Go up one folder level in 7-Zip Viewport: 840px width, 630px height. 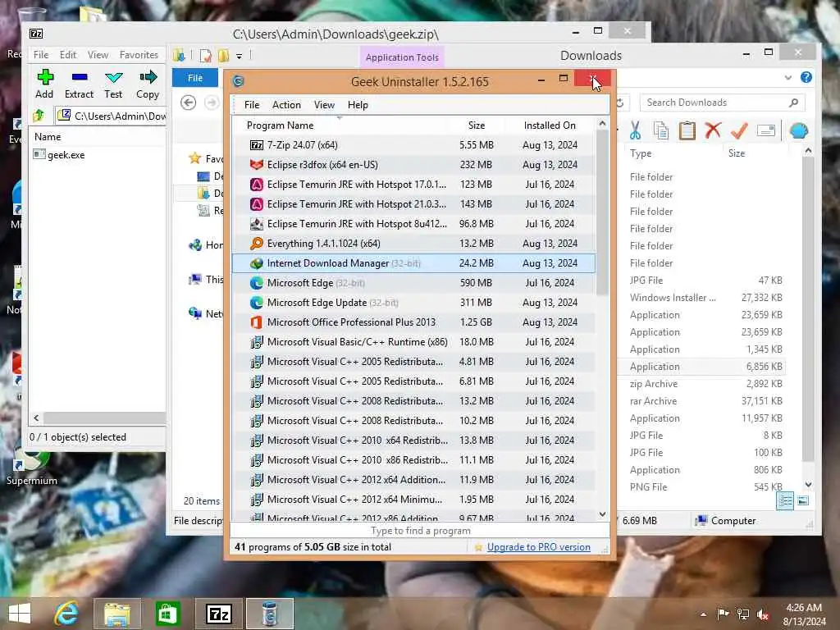[39, 115]
